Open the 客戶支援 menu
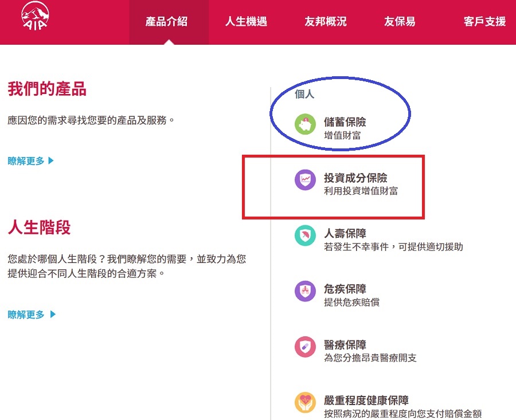Image resolution: width=516 pixels, height=420 pixels. click(484, 22)
